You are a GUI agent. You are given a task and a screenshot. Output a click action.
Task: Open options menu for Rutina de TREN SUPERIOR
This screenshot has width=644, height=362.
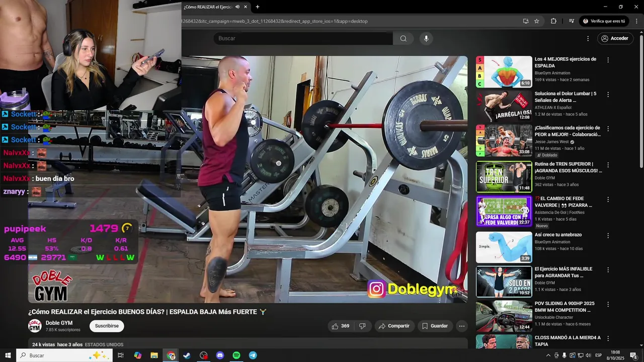[608, 165]
